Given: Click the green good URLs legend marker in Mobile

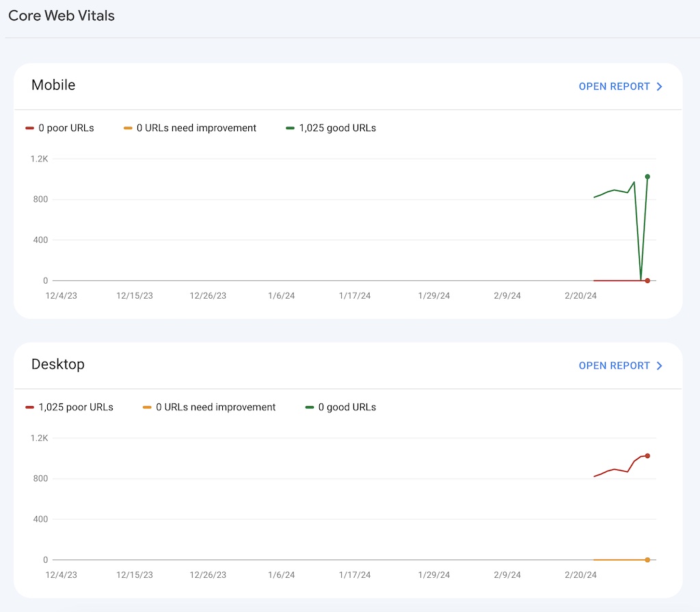Looking at the screenshot, I should [x=291, y=129].
